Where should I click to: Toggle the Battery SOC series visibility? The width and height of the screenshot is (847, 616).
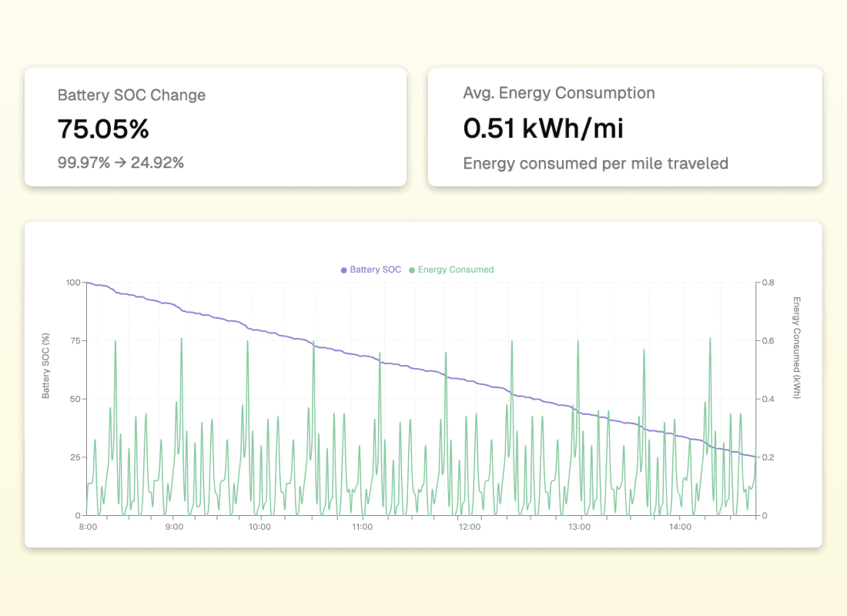pyautogui.click(x=370, y=270)
